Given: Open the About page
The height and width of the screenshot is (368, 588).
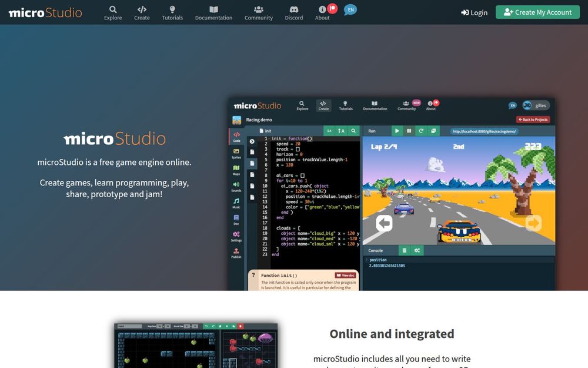Looking at the screenshot, I should click(x=322, y=13).
